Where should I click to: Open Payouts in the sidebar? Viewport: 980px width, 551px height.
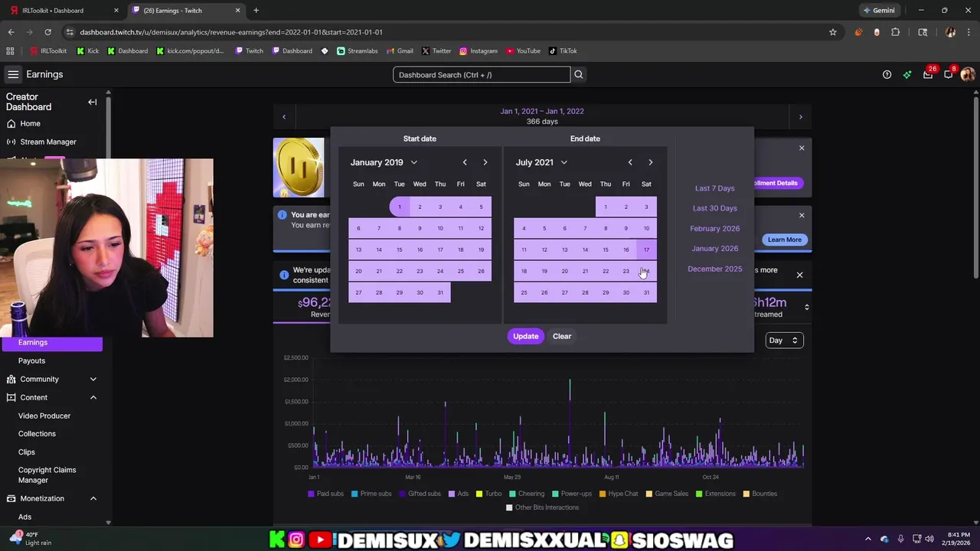coord(32,360)
